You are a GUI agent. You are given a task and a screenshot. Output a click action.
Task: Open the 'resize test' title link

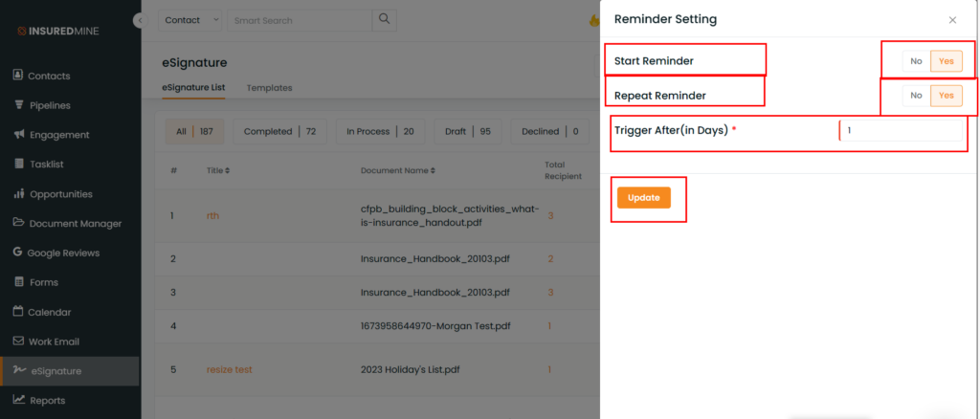pyautogui.click(x=230, y=369)
